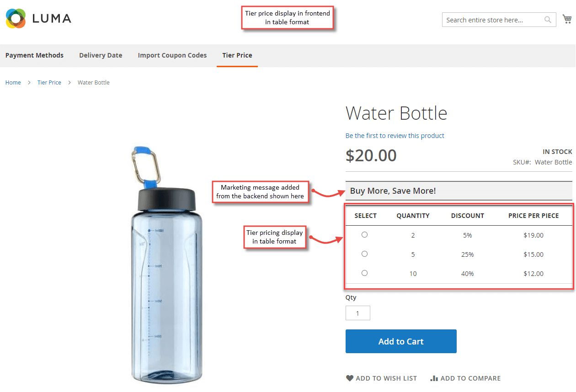This screenshot has width=576, height=392.
Task: Click the Add to Cart button
Action: (401, 341)
